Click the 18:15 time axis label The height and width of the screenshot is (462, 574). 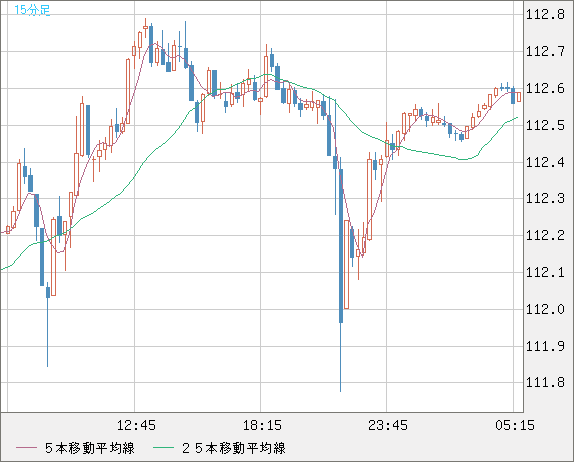[262, 425]
